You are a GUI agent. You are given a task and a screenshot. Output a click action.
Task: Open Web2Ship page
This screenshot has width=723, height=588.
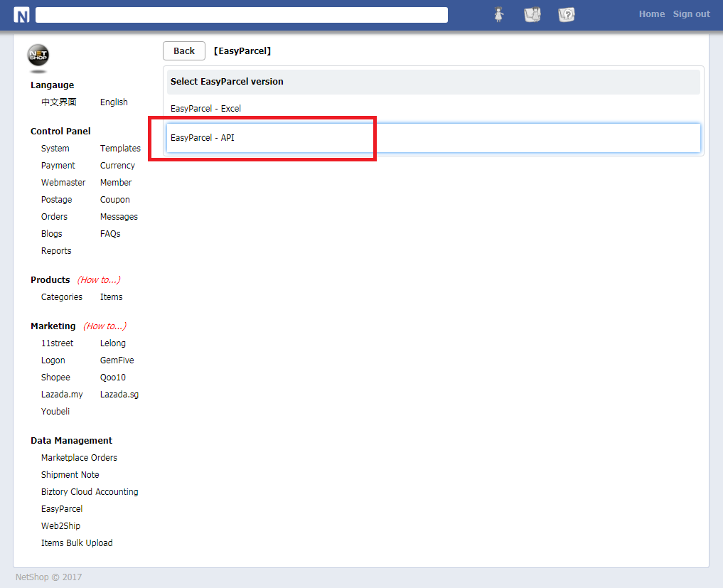click(60, 525)
